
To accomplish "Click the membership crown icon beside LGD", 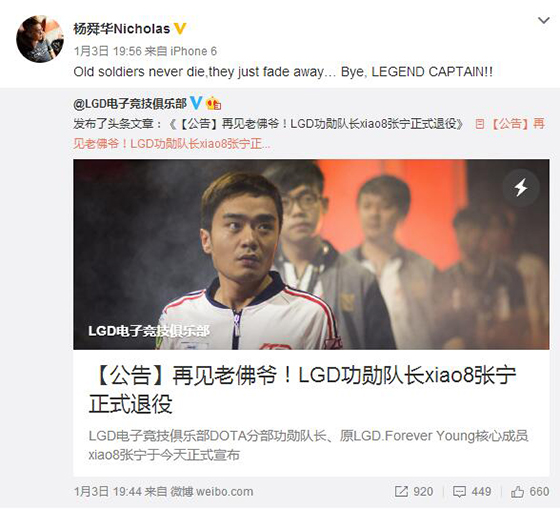I will (214, 104).
